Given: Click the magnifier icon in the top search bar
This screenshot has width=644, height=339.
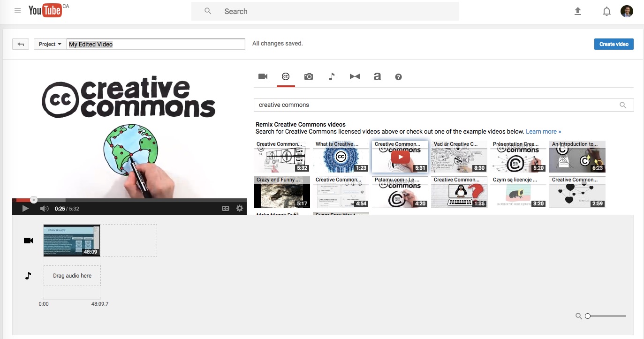Looking at the screenshot, I should 208,11.
